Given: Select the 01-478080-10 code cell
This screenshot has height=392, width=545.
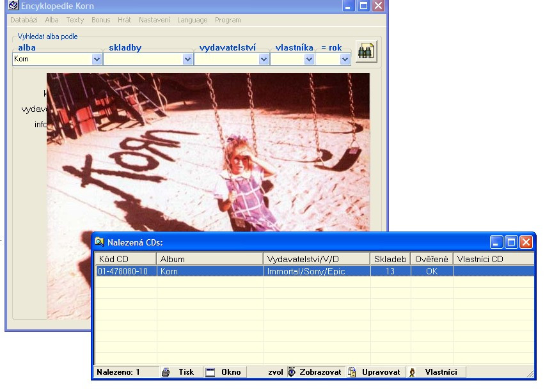Looking at the screenshot, I should [126, 271].
